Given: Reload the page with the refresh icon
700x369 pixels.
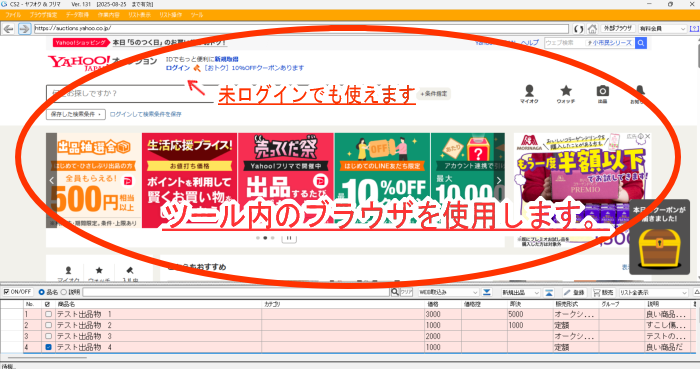Looking at the screenshot, I should point(579,29).
